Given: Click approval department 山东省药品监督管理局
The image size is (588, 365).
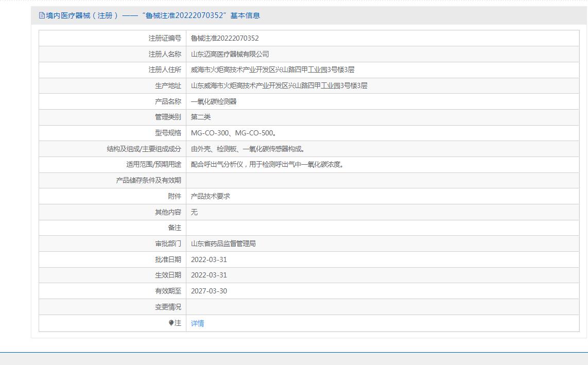Looking at the screenshot, I should coord(223,244).
